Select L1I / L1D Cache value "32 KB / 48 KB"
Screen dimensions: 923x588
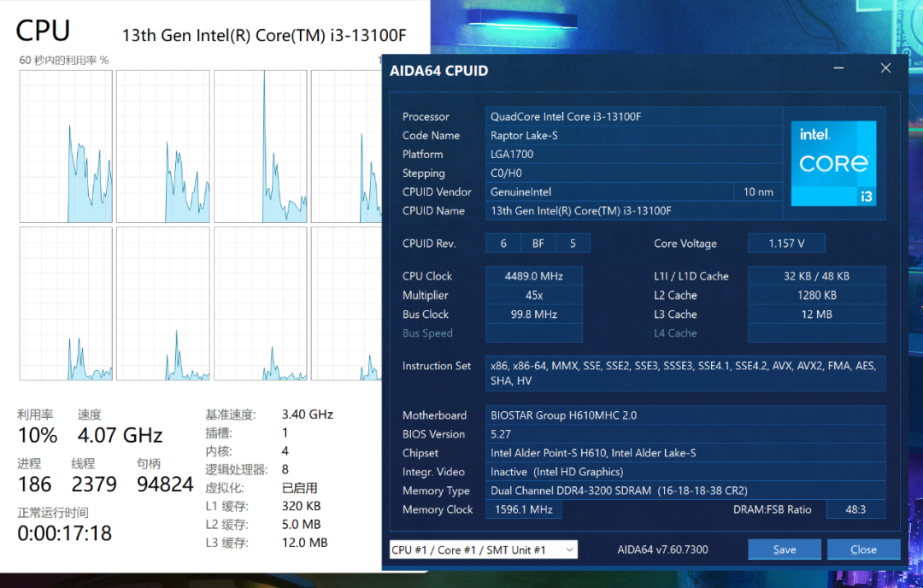[816, 276]
